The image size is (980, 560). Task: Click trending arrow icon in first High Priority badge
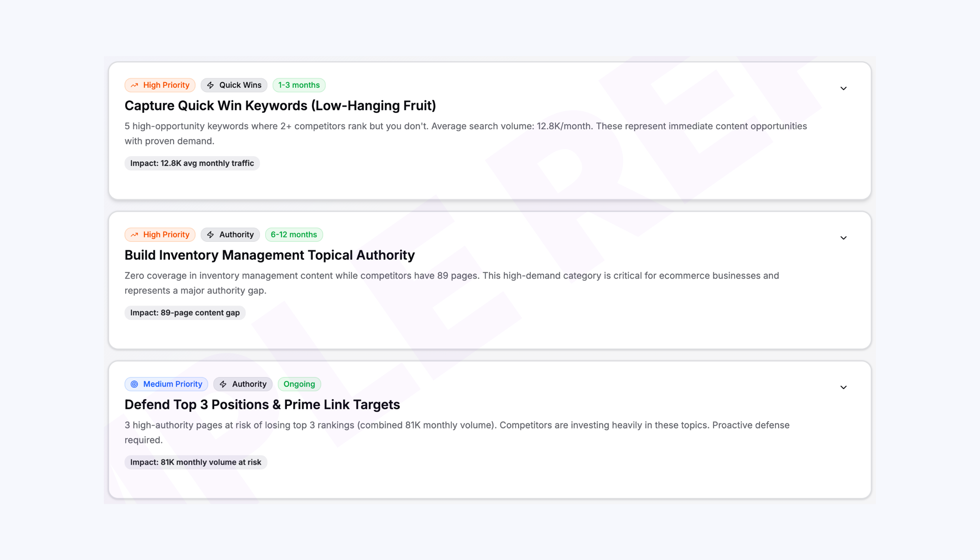coord(134,85)
